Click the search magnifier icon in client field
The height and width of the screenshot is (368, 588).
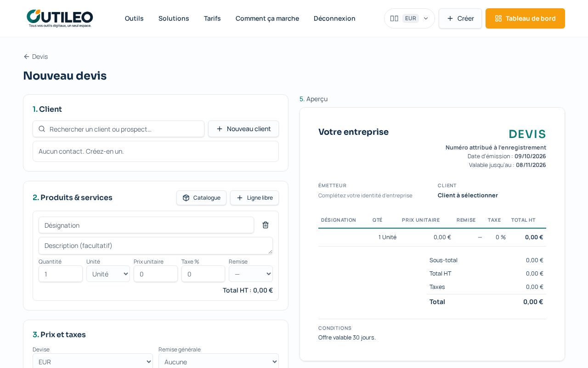pyautogui.click(x=42, y=129)
